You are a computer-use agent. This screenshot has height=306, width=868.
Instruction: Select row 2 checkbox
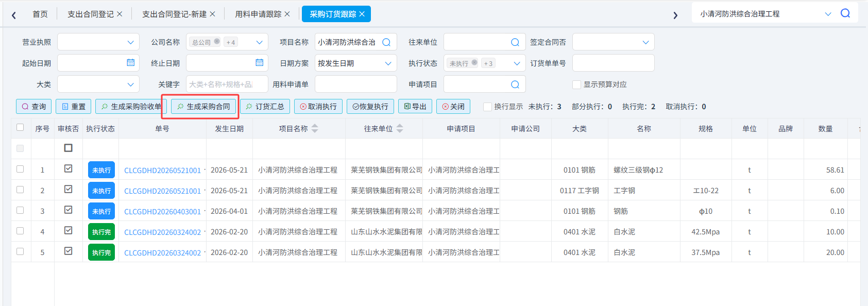coord(20,190)
